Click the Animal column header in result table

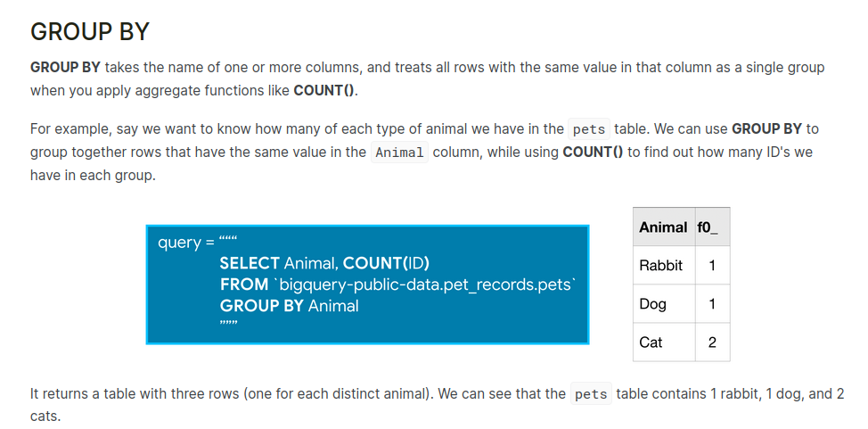click(663, 227)
